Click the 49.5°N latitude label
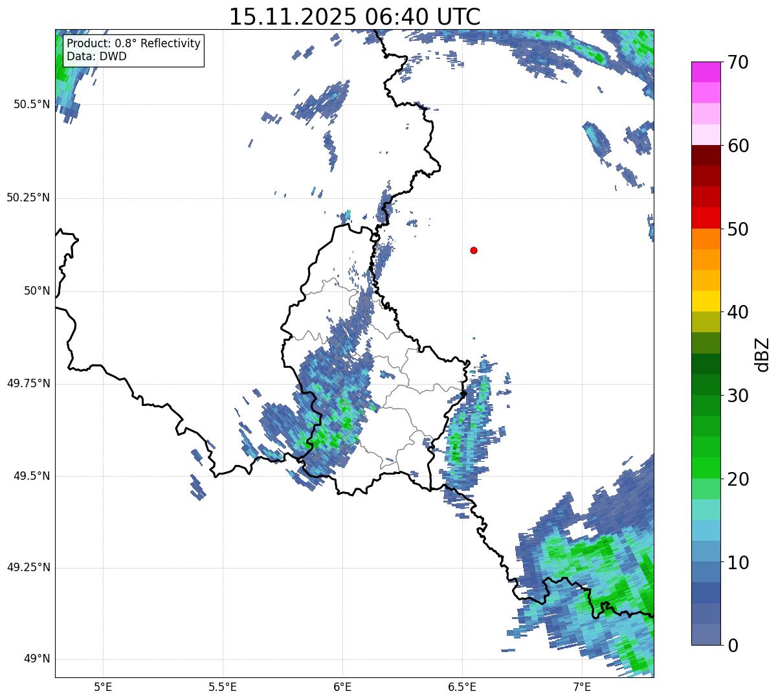This screenshot has height=700, width=778. coord(31,476)
